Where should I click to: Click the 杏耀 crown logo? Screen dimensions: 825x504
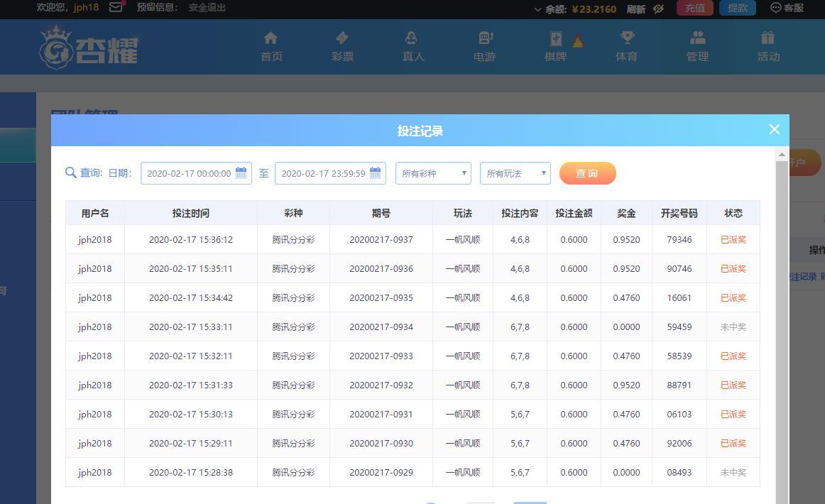click(x=88, y=48)
